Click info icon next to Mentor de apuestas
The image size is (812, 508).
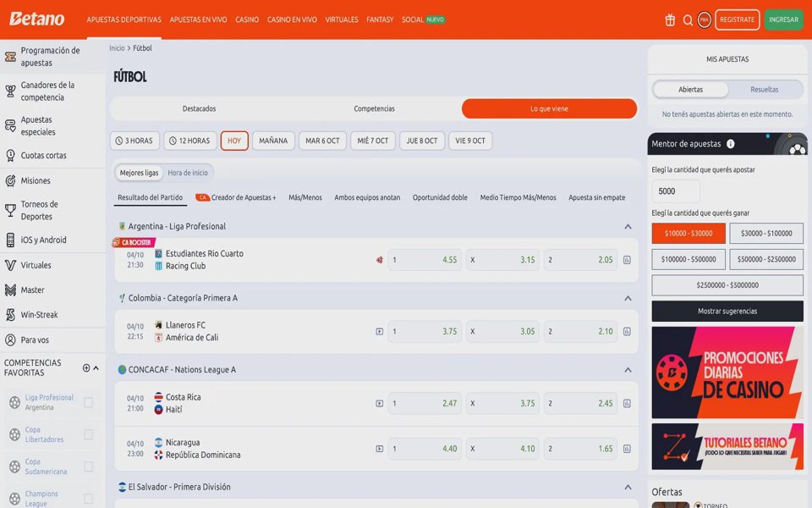[730, 144]
